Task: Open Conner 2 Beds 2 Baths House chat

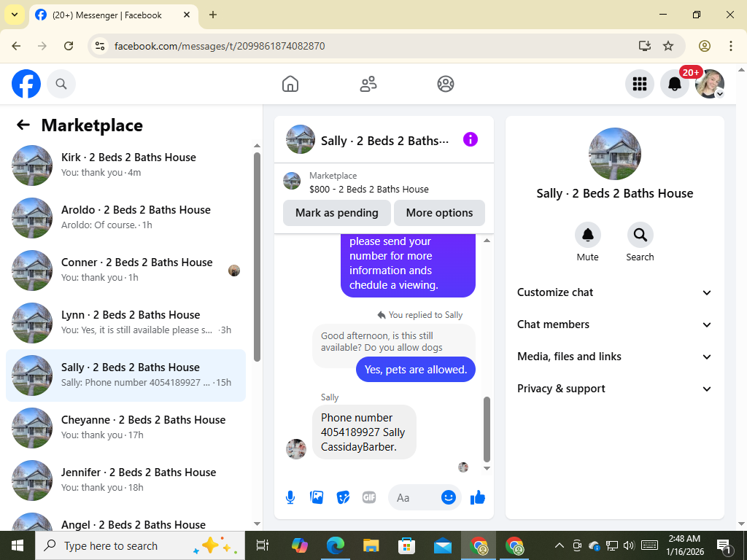Action: point(125,270)
